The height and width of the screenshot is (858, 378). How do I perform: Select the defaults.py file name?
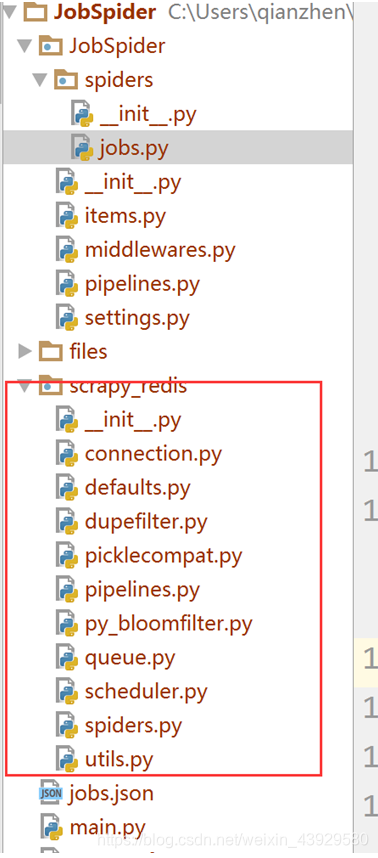[137, 488]
